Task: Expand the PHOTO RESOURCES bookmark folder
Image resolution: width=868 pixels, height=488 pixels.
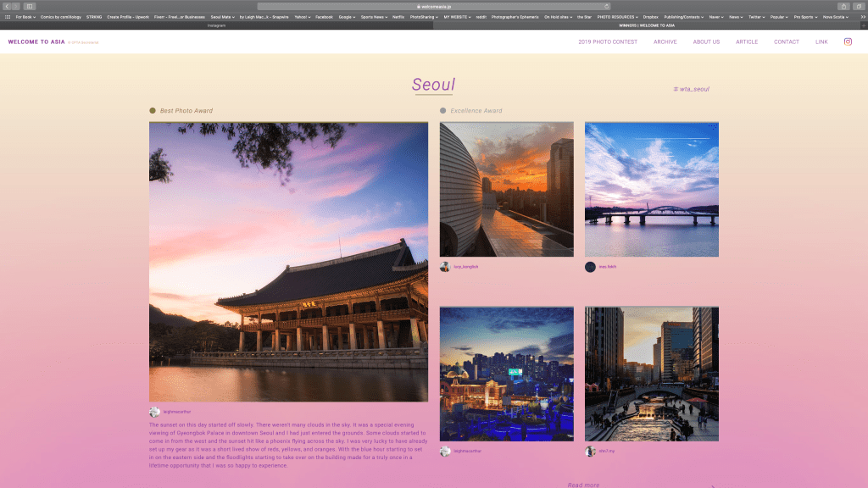Action: [616, 16]
